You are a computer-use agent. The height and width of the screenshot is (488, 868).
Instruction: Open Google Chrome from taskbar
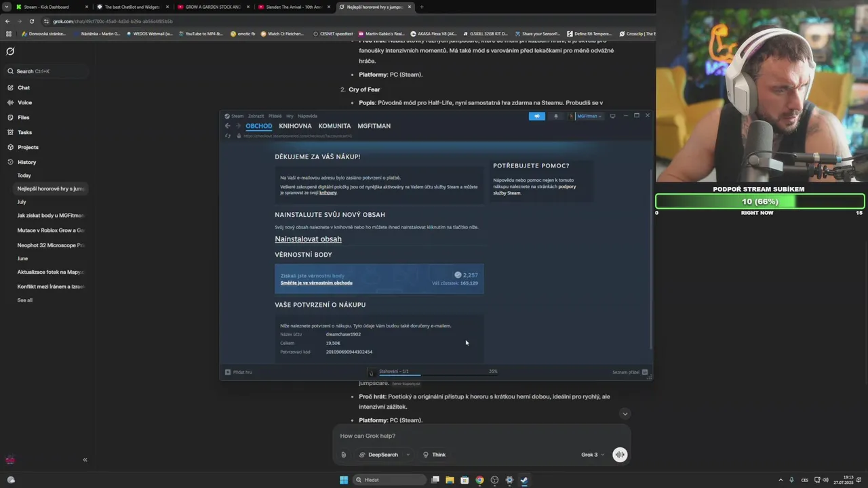coord(479,480)
